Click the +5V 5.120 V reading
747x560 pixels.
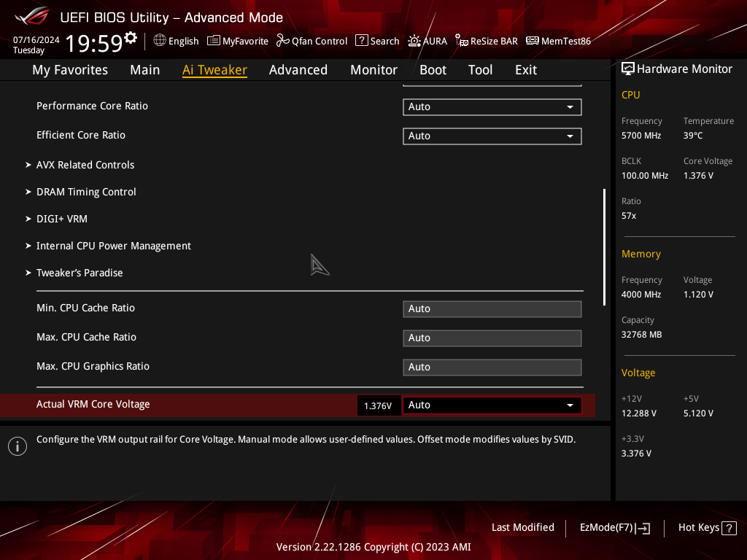[x=698, y=413]
